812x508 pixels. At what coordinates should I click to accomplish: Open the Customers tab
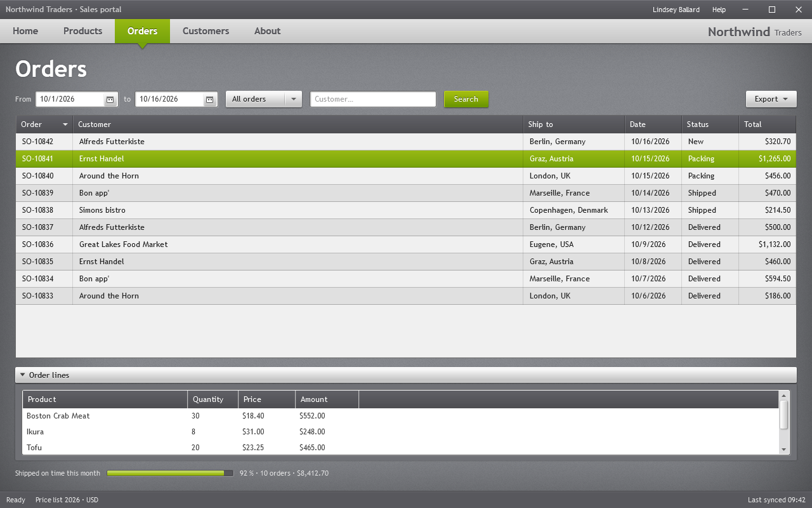pos(206,31)
